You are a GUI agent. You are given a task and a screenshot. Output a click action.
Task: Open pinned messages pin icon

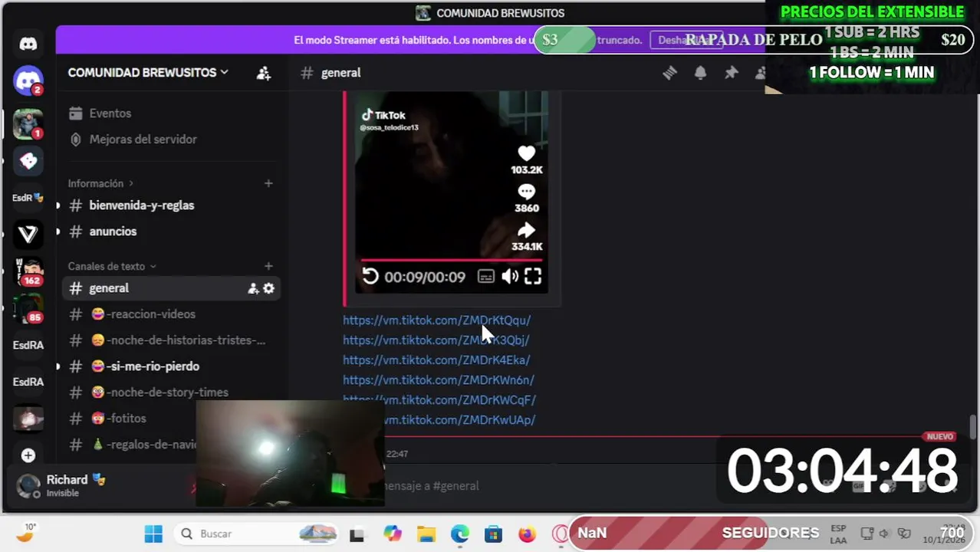[731, 73]
